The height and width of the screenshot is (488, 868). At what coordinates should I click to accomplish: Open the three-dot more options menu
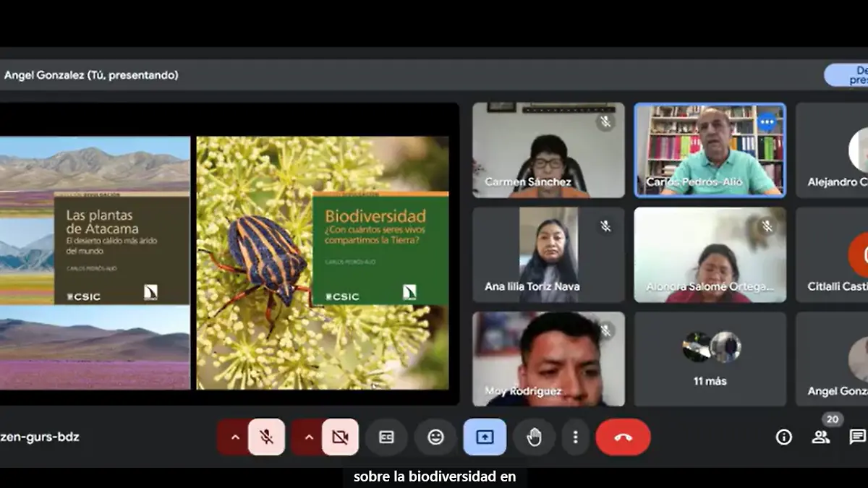pyautogui.click(x=575, y=437)
